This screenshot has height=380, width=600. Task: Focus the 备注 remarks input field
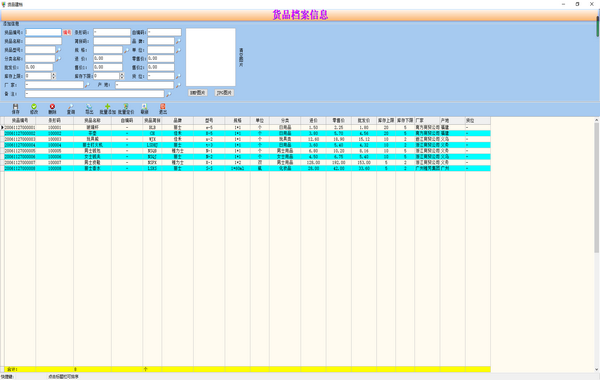pos(95,94)
